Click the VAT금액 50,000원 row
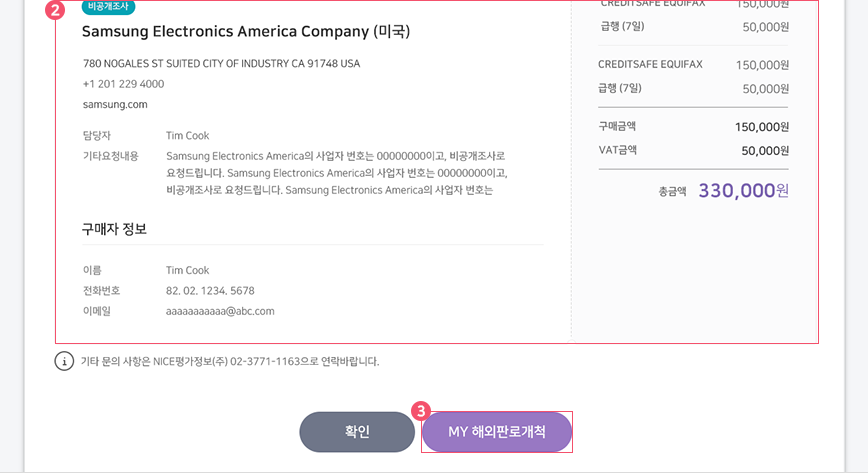The image size is (868, 473). [x=693, y=150]
